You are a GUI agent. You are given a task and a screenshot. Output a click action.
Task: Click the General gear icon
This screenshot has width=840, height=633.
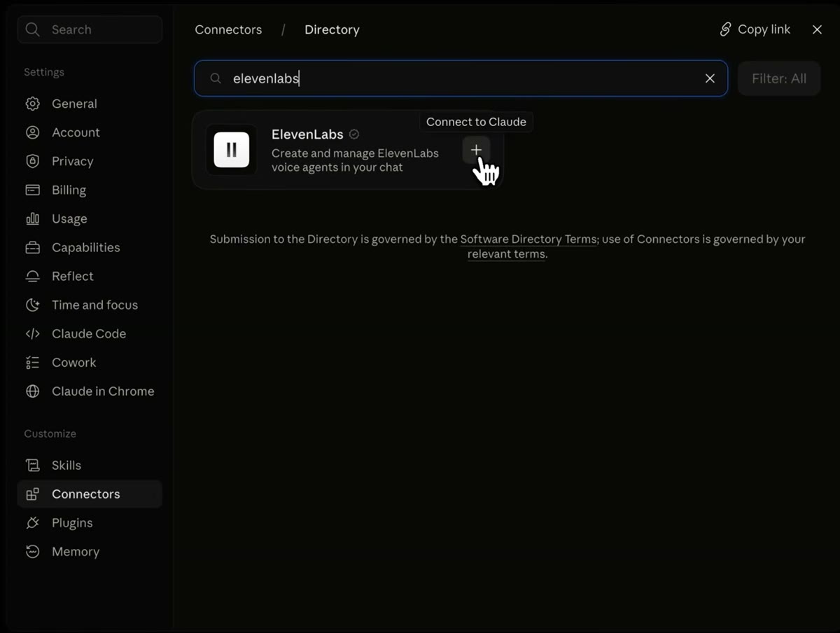click(32, 104)
